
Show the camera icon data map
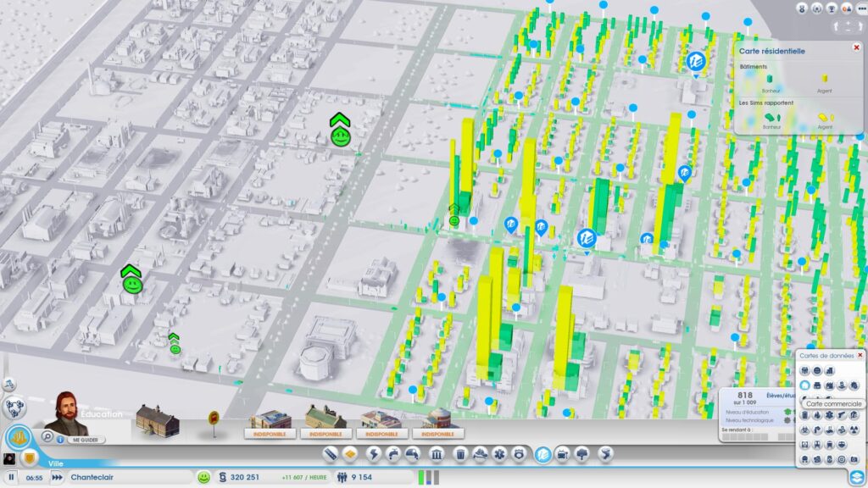click(854, 459)
